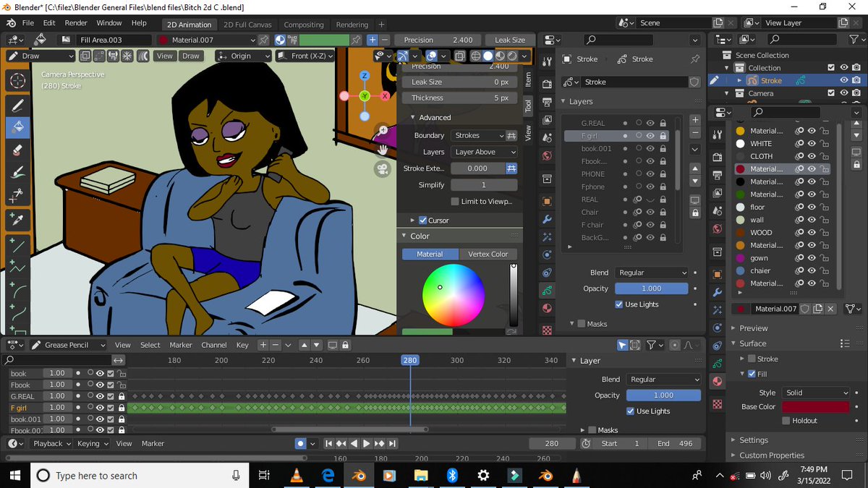Open the Layers 'Layer Above' dropdown
868x488 pixels.
point(484,152)
